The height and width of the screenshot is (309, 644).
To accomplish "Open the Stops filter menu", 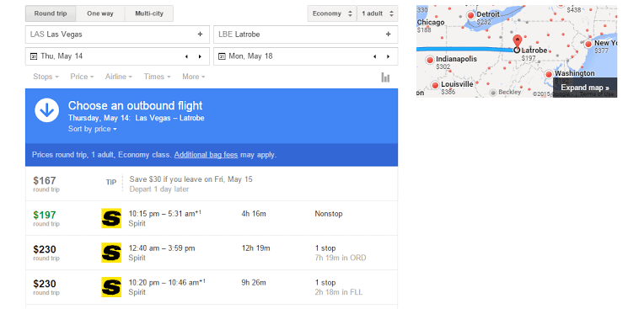I will click(46, 77).
